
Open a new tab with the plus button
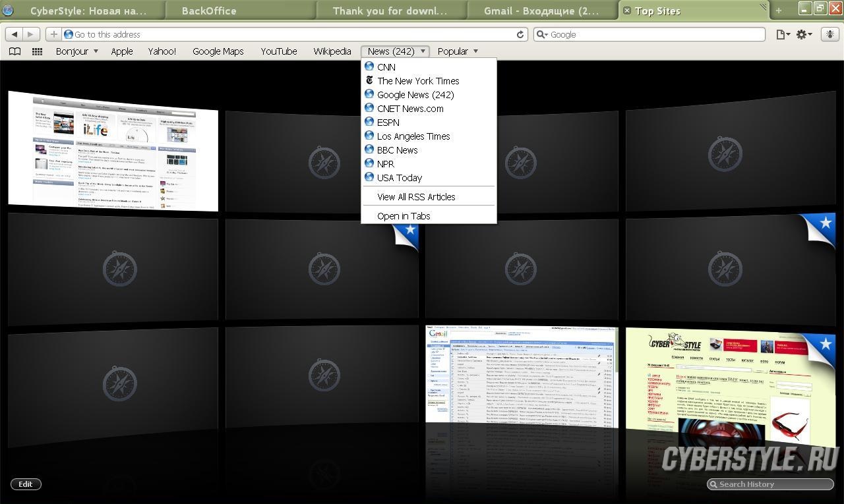(x=779, y=11)
